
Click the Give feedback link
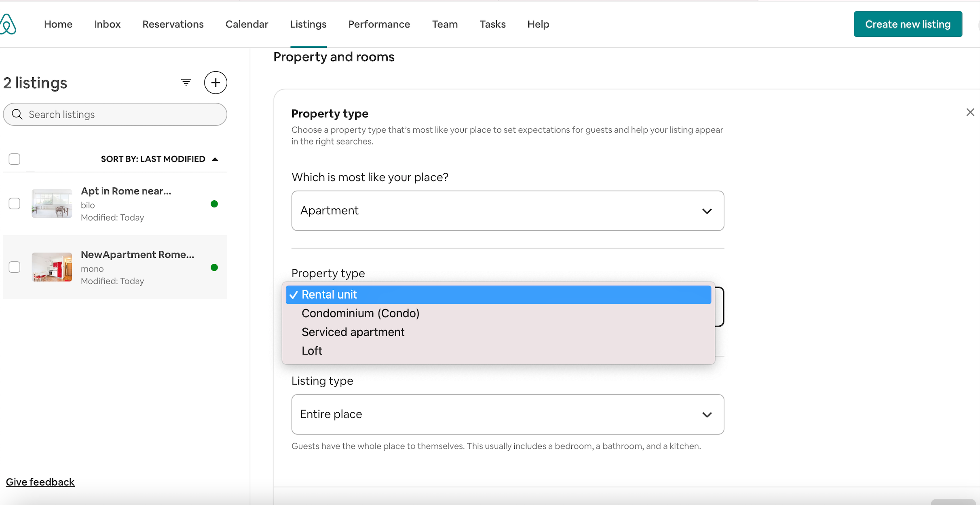pyautogui.click(x=40, y=482)
